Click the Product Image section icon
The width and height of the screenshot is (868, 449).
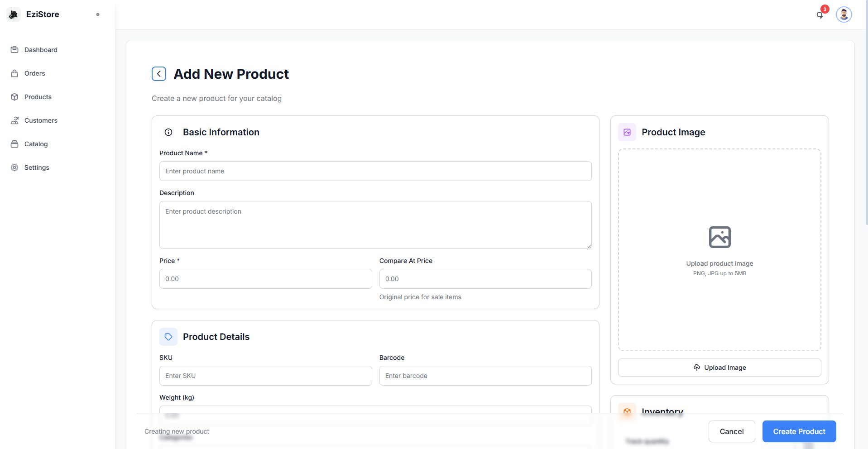(x=627, y=132)
